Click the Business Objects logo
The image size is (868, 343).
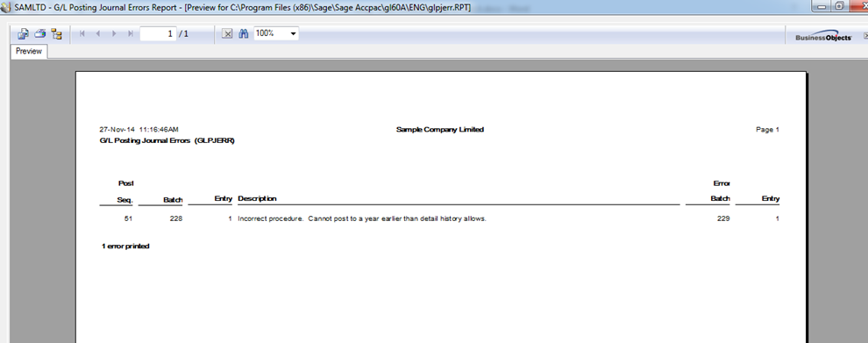[x=823, y=36]
